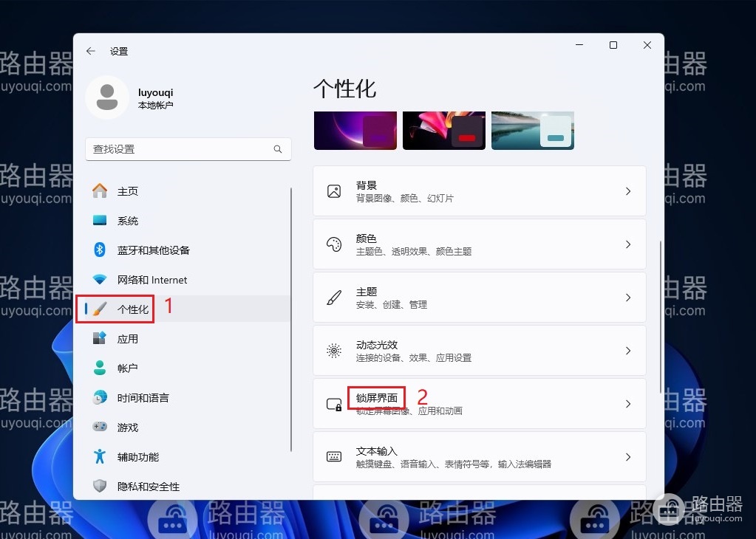Open 游戏 settings category
The height and width of the screenshot is (539, 756).
click(187, 428)
